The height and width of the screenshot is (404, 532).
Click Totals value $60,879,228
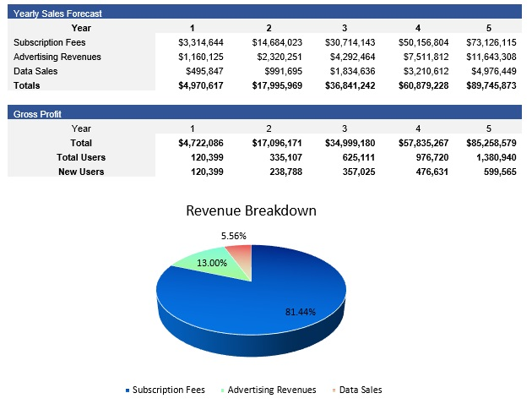pyautogui.click(x=423, y=85)
